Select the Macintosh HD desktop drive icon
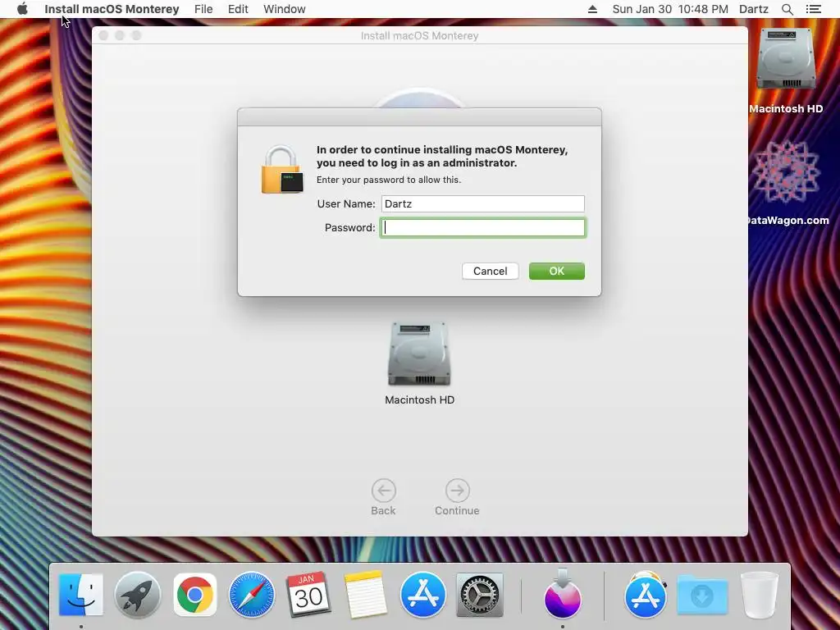 (x=786, y=59)
